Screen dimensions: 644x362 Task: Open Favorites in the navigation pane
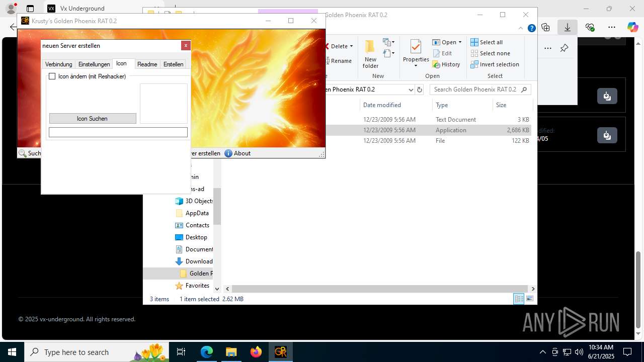(192, 286)
